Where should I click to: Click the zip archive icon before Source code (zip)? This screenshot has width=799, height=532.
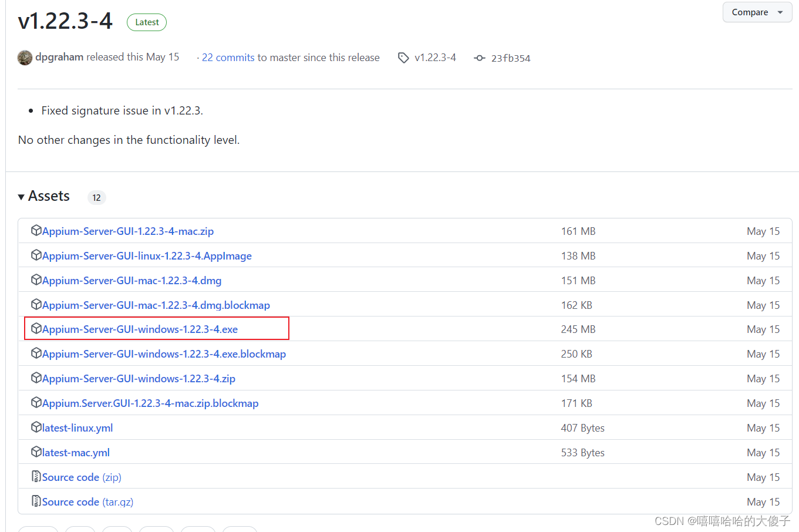36,477
